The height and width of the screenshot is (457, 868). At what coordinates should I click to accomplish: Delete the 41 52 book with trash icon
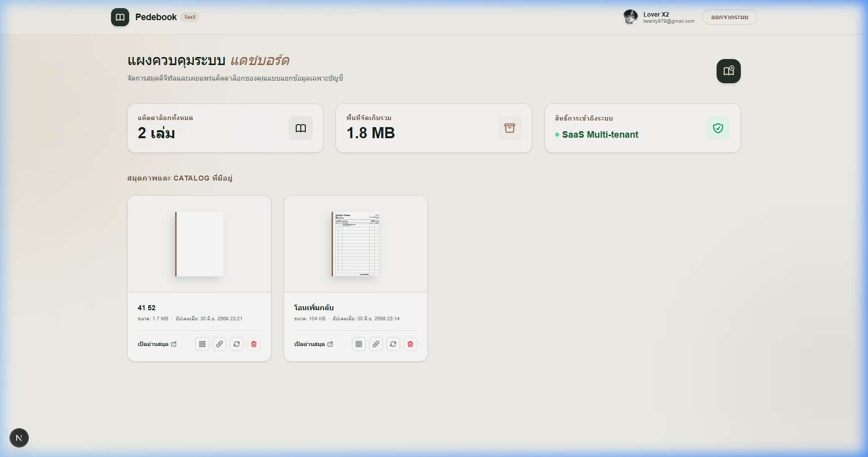point(254,344)
